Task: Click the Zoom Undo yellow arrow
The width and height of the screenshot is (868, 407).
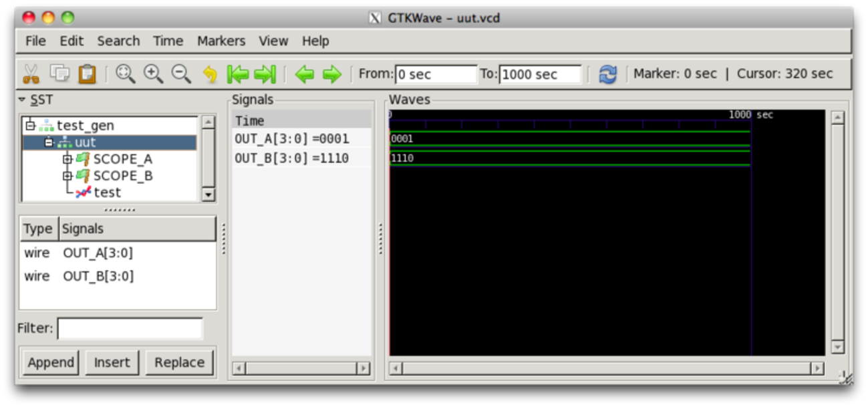Action: (210, 74)
